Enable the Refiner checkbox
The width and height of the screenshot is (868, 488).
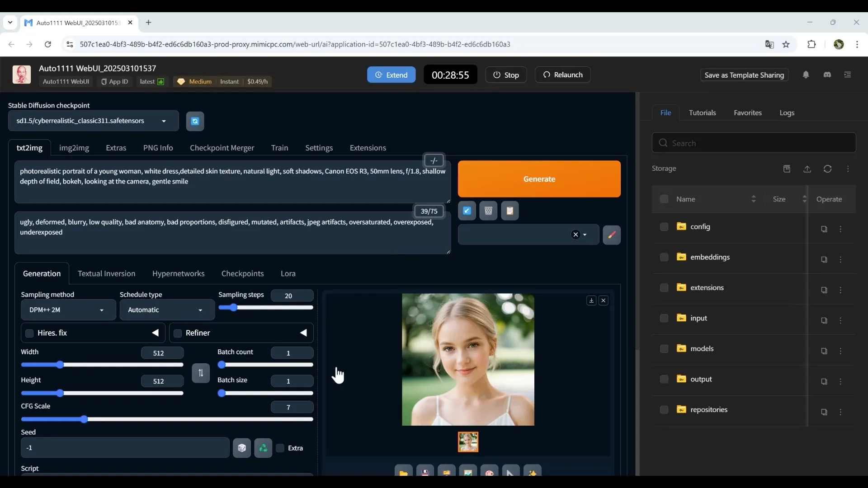coord(178,333)
